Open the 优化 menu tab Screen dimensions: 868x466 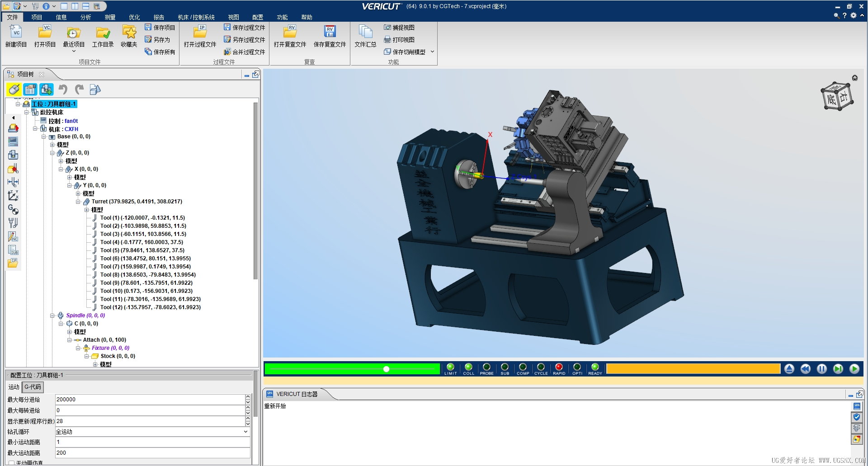134,17
